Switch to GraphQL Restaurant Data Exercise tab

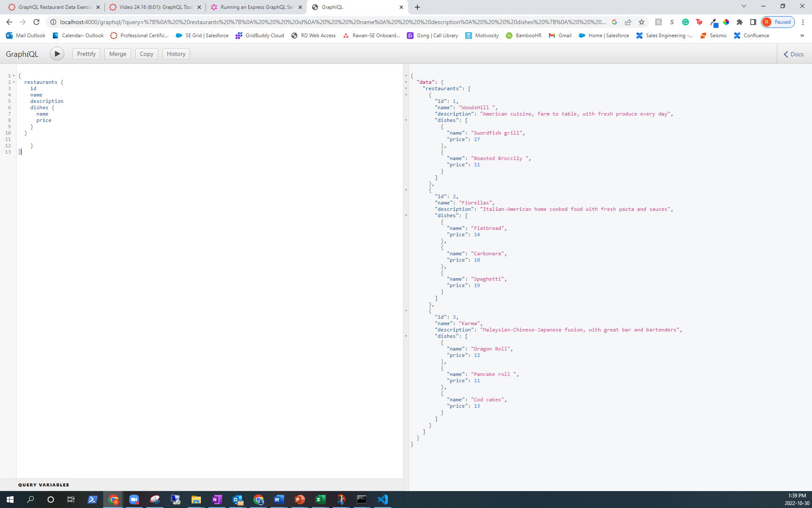(x=55, y=7)
